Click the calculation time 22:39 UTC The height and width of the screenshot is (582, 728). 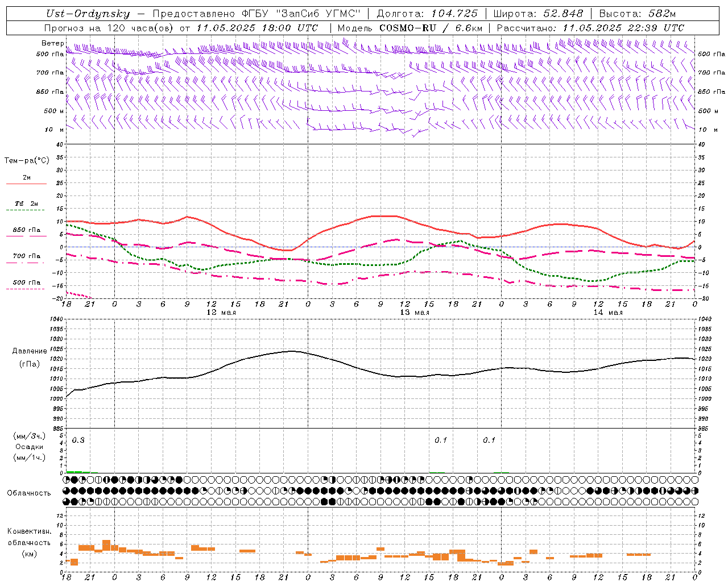tap(655, 28)
